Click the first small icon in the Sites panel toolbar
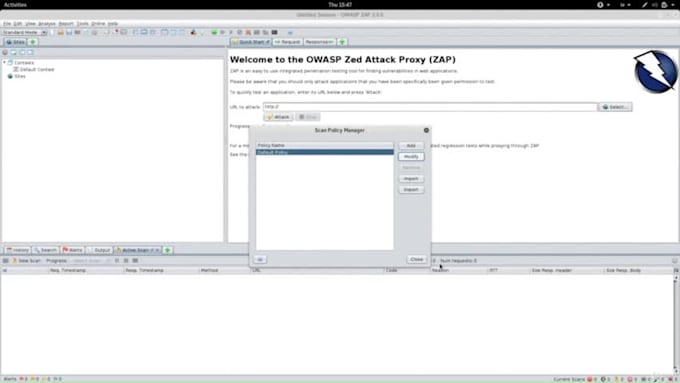The image size is (680, 383). (5, 52)
